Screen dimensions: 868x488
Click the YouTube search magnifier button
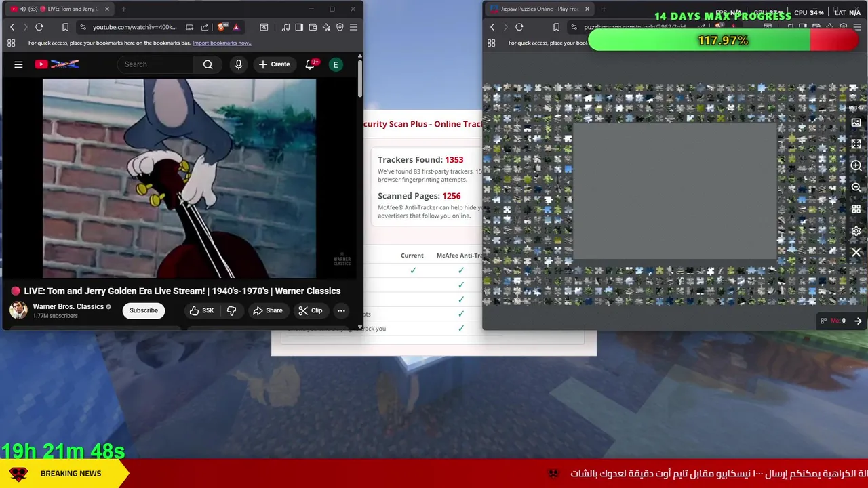click(208, 64)
